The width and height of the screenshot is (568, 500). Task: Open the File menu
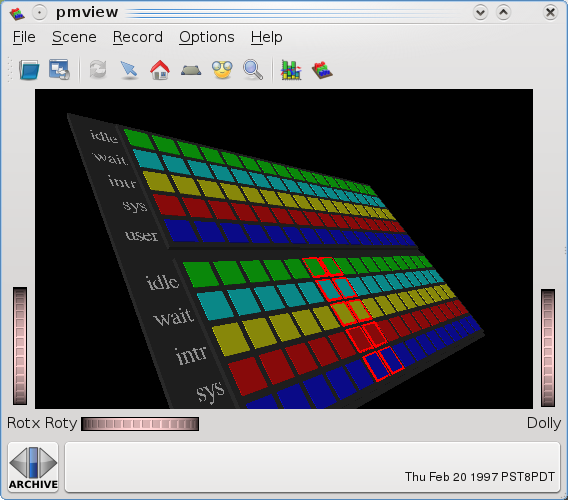pos(24,37)
